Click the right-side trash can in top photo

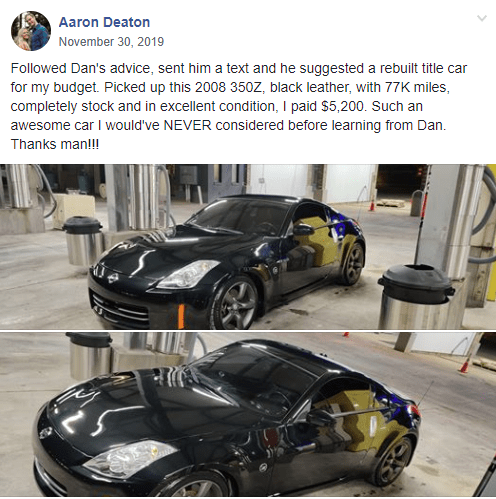pos(417,297)
